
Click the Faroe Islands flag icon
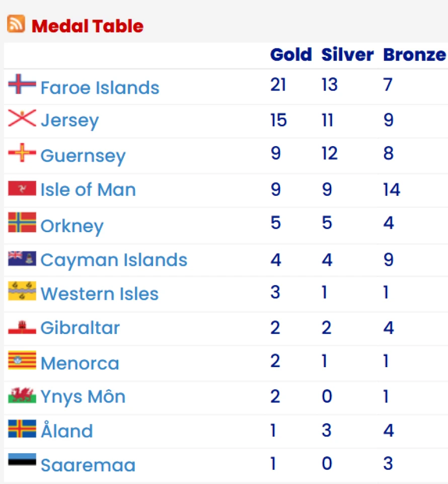coord(22,84)
